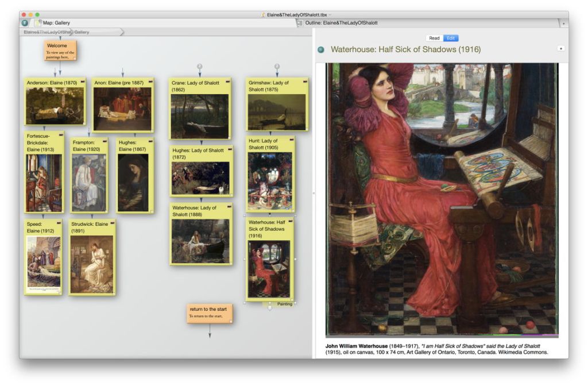
Task: Switch text pane to Read mode
Action: pyautogui.click(x=434, y=38)
